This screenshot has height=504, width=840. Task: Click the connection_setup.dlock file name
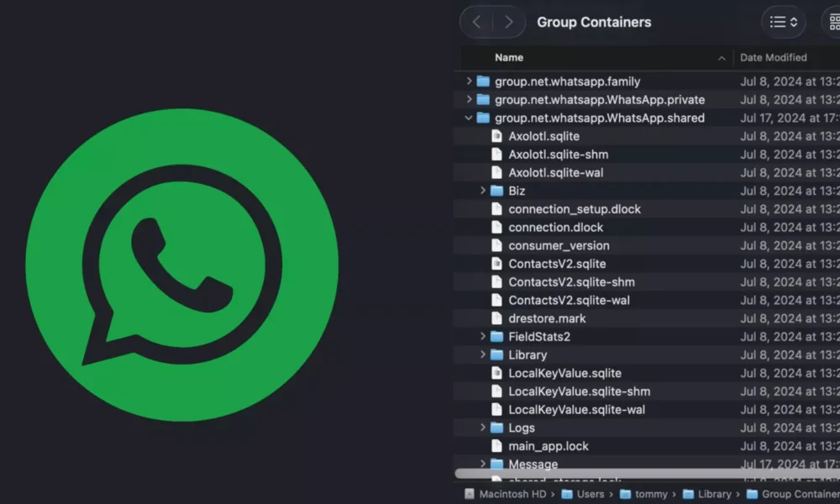(x=575, y=209)
